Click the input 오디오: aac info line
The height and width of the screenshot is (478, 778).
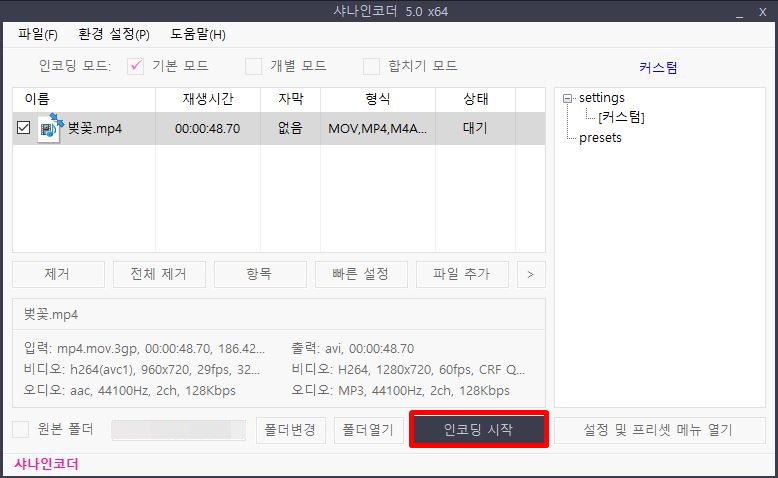pos(130,391)
